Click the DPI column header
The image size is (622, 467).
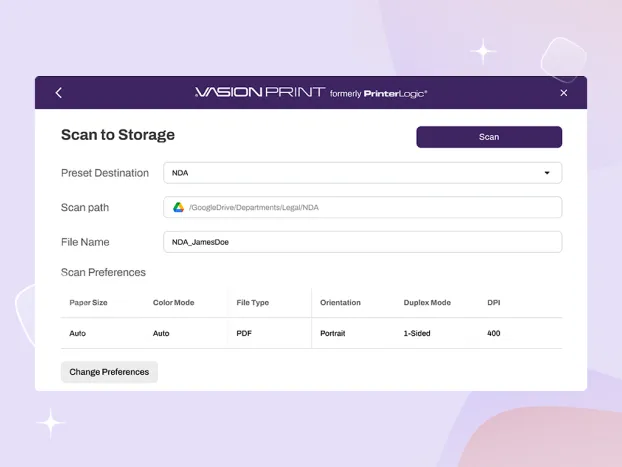coord(493,302)
